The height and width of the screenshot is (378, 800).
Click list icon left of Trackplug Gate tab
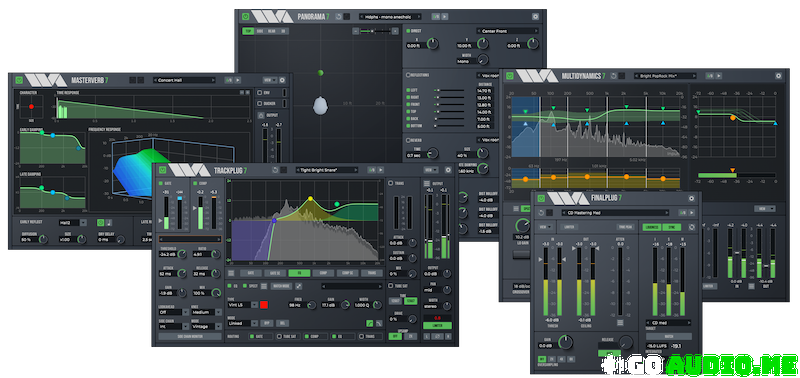[231, 273]
